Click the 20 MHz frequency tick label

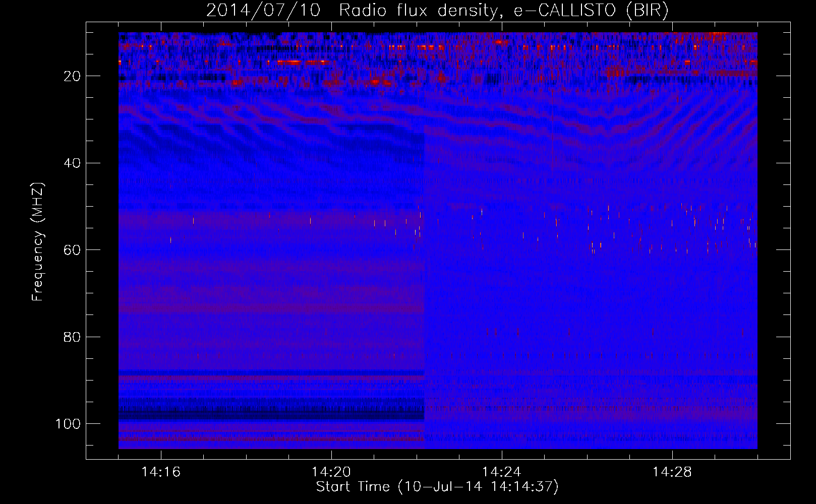[x=73, y=77]
